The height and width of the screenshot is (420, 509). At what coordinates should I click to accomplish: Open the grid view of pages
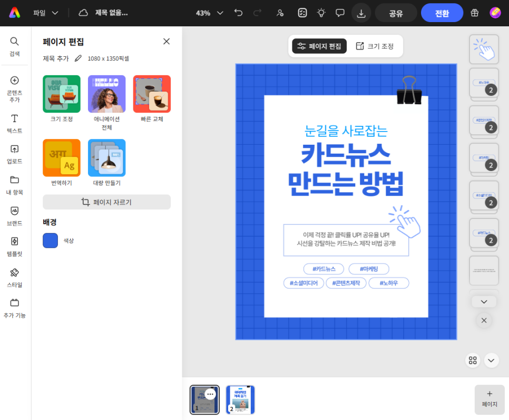(473, 361)
